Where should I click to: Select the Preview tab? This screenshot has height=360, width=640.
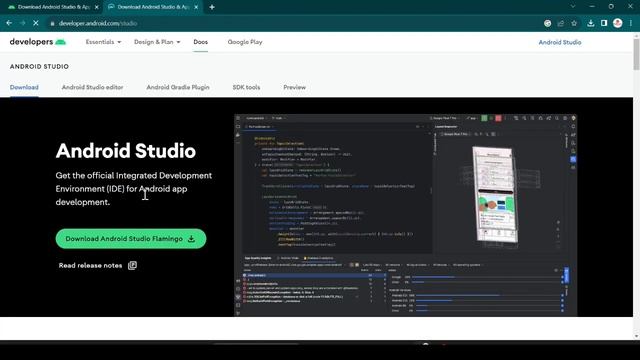[294, 87]
